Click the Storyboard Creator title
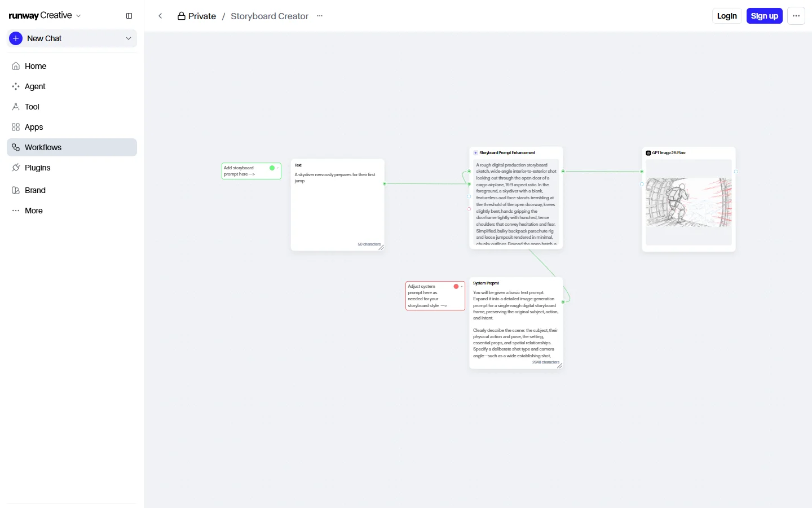This screenshot has width=812, height=508. click(x=270, y=16)
